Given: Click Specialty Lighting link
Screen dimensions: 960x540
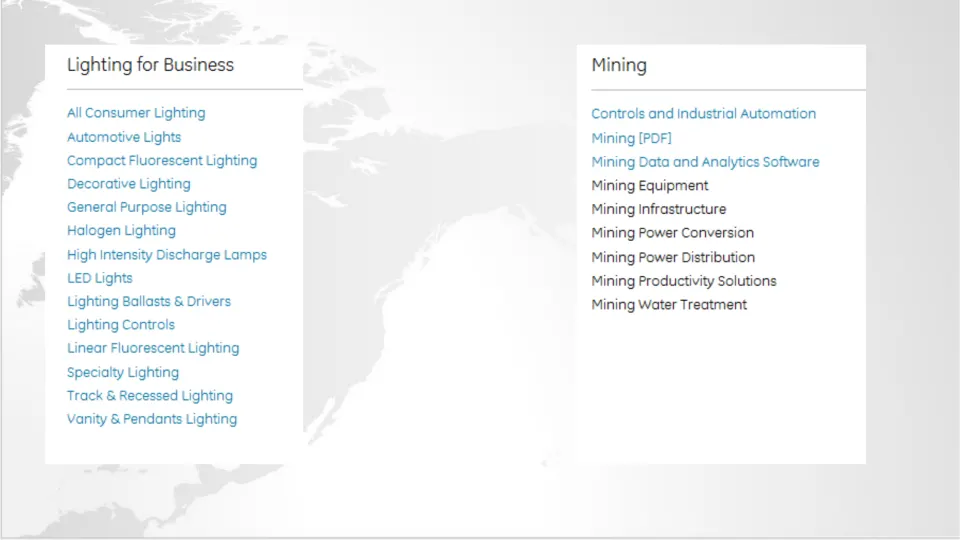Looking at the screenshot, I should tap(123, 372).
